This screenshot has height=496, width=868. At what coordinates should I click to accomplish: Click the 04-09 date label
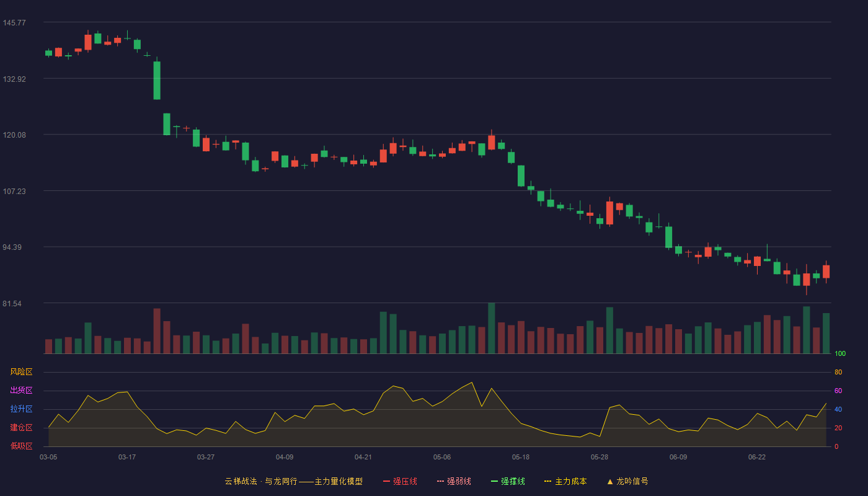coord(285,457)
